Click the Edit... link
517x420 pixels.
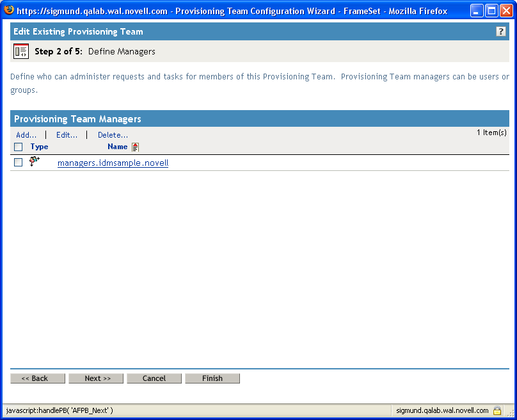point(67,135)
